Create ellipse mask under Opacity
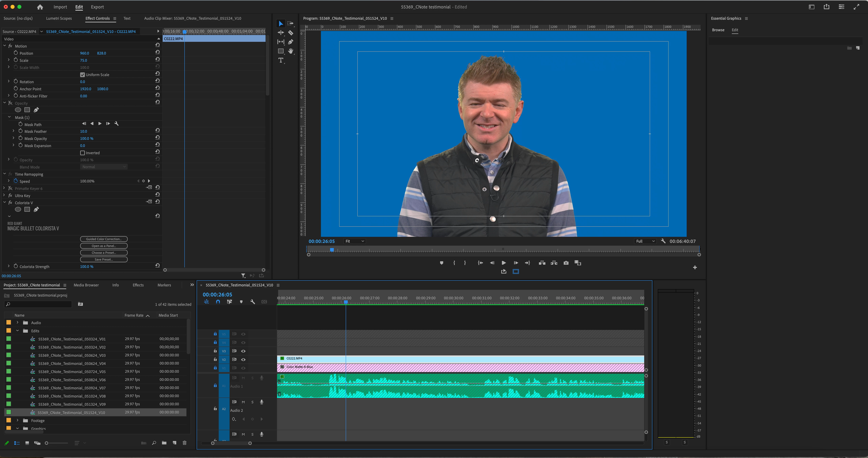The image size is (868, 458). (x=18, y=110)
